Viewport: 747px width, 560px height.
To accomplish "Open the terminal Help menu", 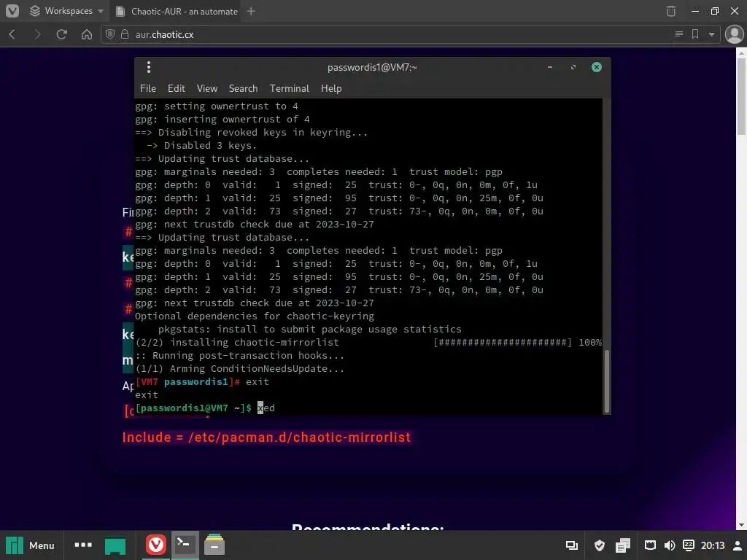I will [x=331, y=88].
